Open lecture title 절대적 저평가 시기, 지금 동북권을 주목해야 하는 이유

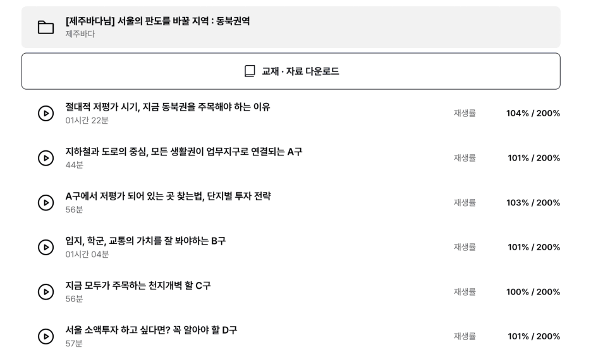(x=168, y=107)
